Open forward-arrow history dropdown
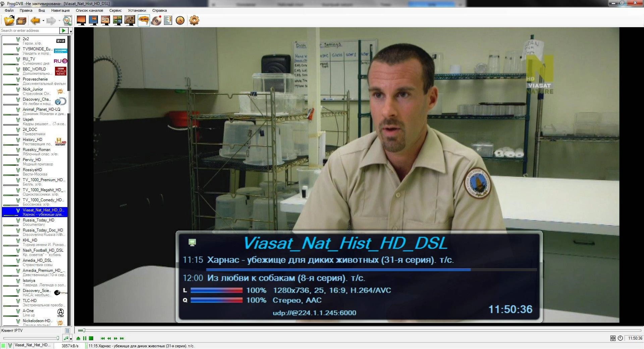The height and width of the screenshot is (349, 644). tap(59, 21)
